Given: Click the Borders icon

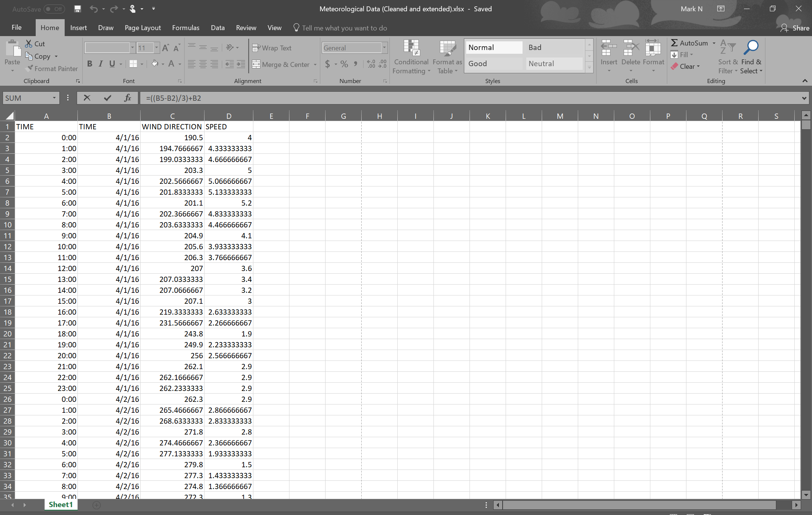Looking at the screenshot, I should (x=133, y=64).
